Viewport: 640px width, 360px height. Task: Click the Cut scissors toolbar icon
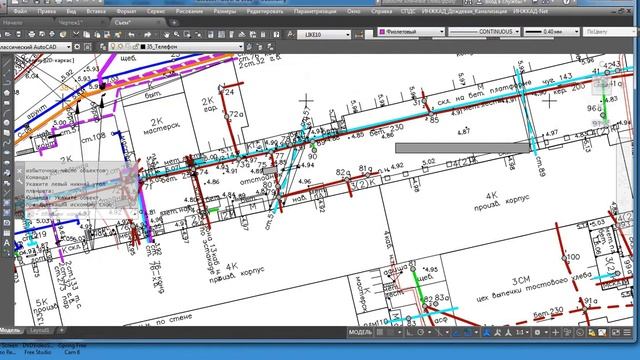click(x=76, y=35)
